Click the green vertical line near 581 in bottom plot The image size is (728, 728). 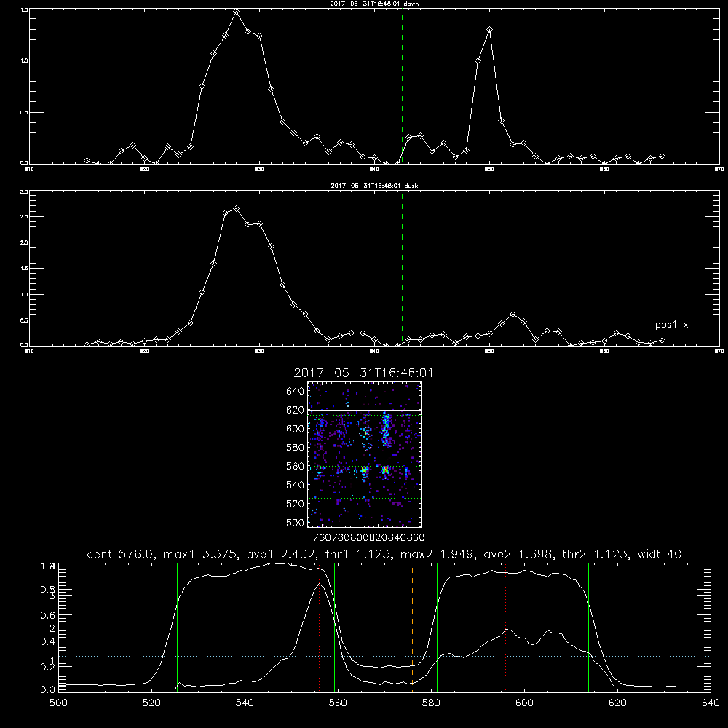point(437,628)
